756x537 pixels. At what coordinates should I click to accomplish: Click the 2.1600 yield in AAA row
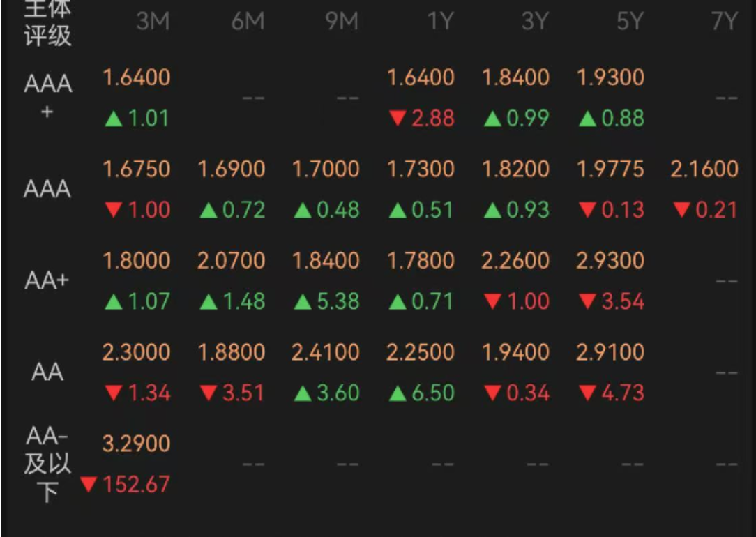tap(704, 169)
